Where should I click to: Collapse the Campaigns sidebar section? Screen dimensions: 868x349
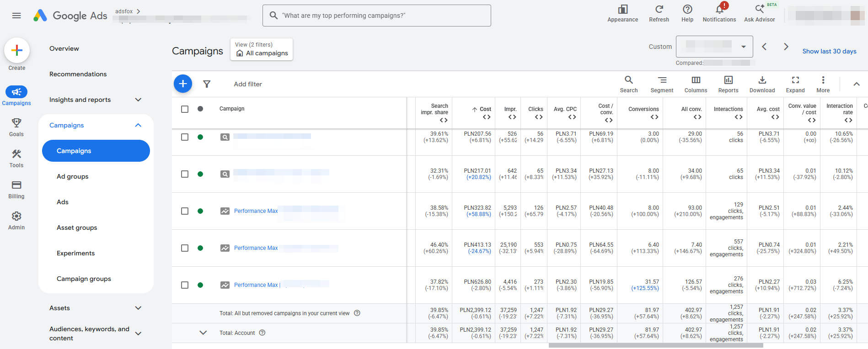pyautogui.click(x=138, y=125)
